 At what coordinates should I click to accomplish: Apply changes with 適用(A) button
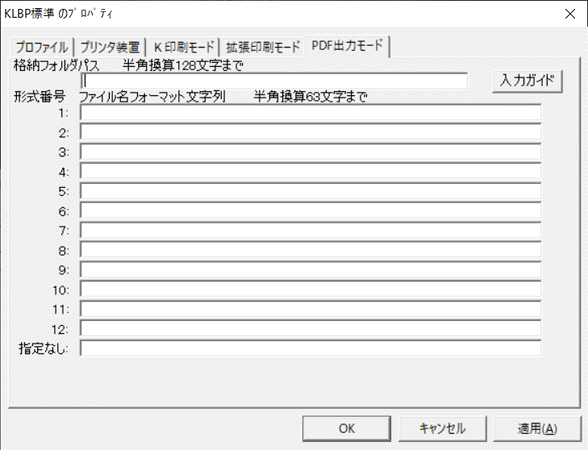[537, 428]
